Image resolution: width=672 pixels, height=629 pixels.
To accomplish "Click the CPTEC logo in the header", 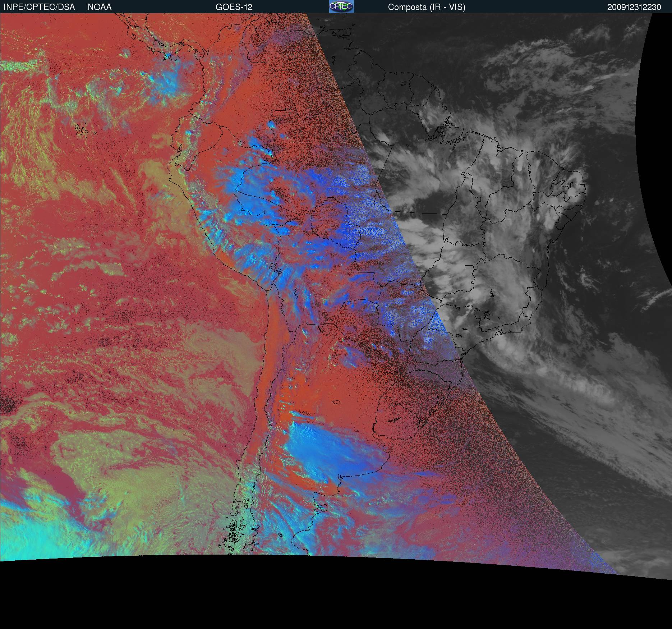I will point(341,6).
